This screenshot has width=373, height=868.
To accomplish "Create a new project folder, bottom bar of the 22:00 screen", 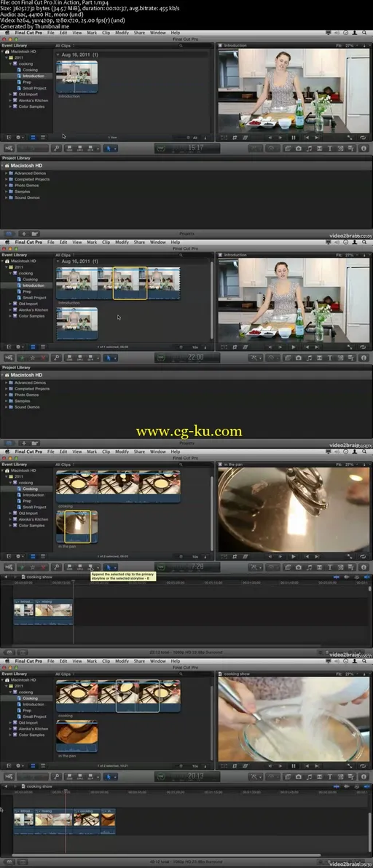I will (34, 443).
